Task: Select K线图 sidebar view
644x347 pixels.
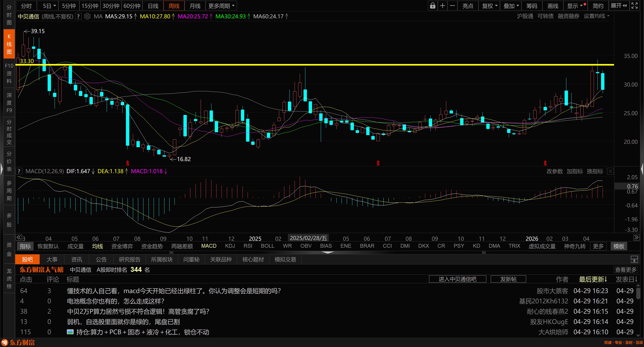Action: [9, 44]
